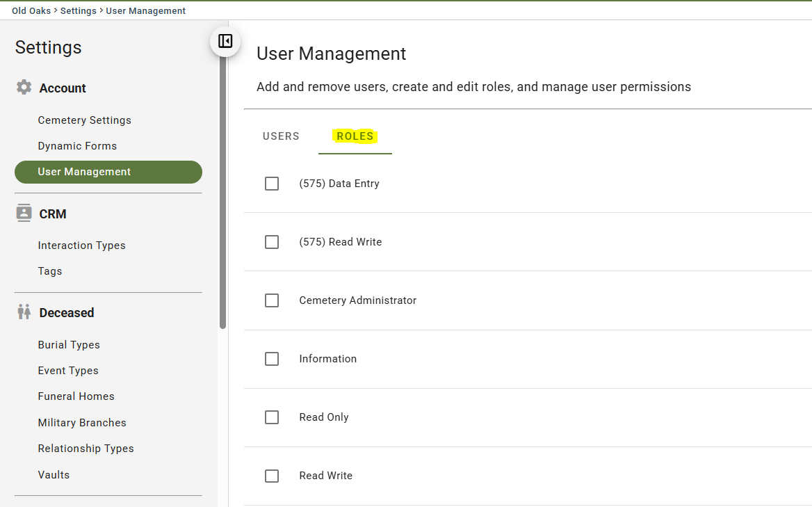Open the (575) Data Entry role name
This screenshot has height=507, width=812.
(x=339, y=184)
